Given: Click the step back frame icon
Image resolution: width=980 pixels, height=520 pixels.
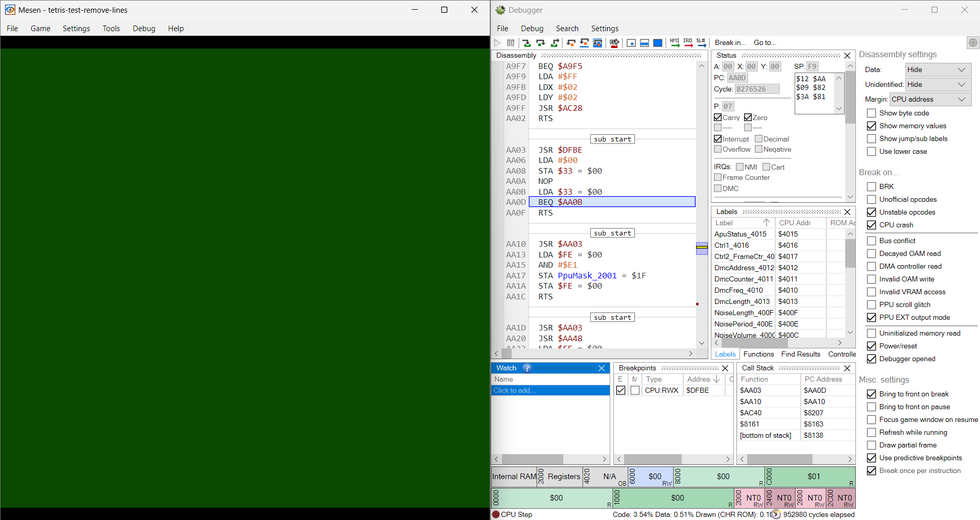Looking at the screenshot, I should (x=597, y=43).
